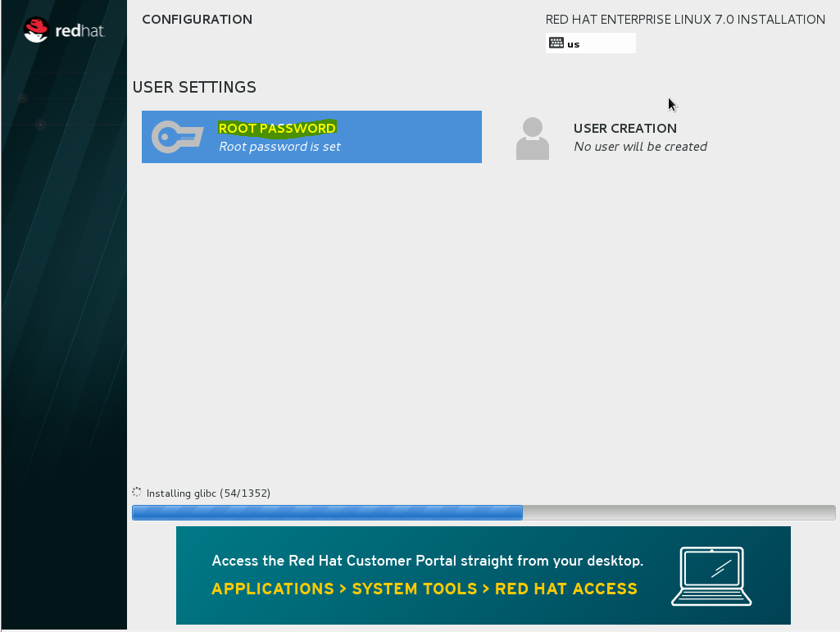Viewport: 840px width, 632px height.
Task: Click the installation progress bar
Action: pos(484,512)
